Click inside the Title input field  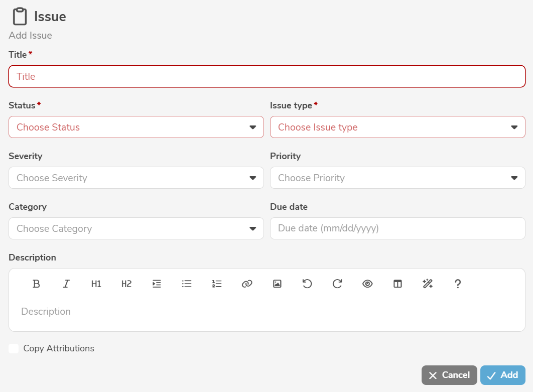[x=266, y=76]
